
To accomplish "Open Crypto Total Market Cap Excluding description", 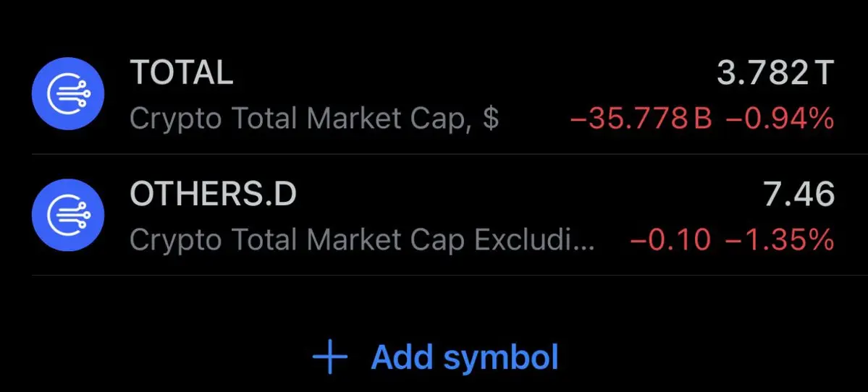I will click(363, 240).
